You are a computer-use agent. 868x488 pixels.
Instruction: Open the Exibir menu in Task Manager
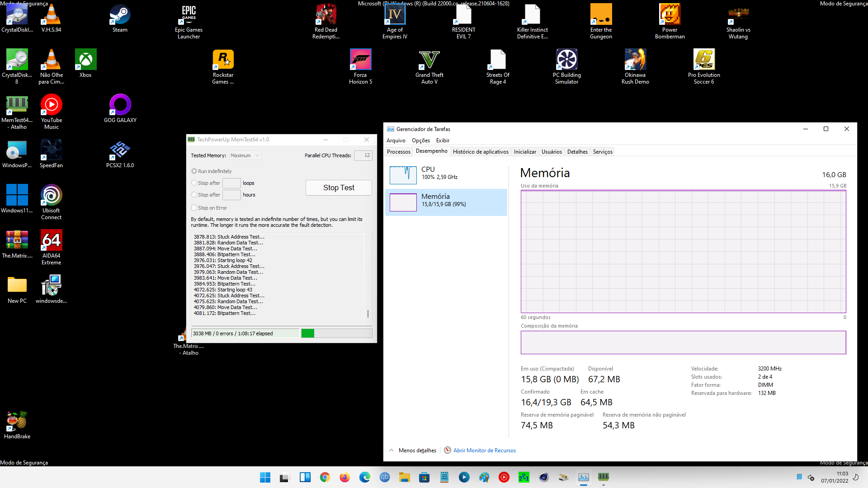(x=443, y=141)
